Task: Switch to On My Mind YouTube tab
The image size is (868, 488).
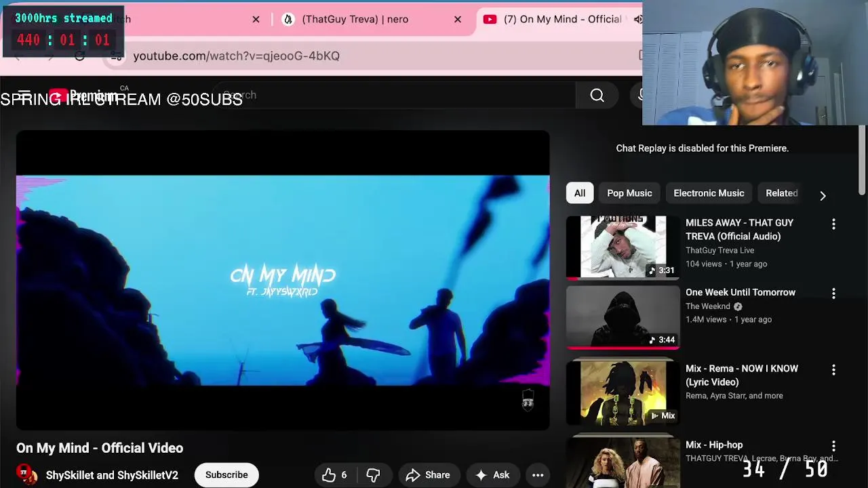Action: point(562,19)
